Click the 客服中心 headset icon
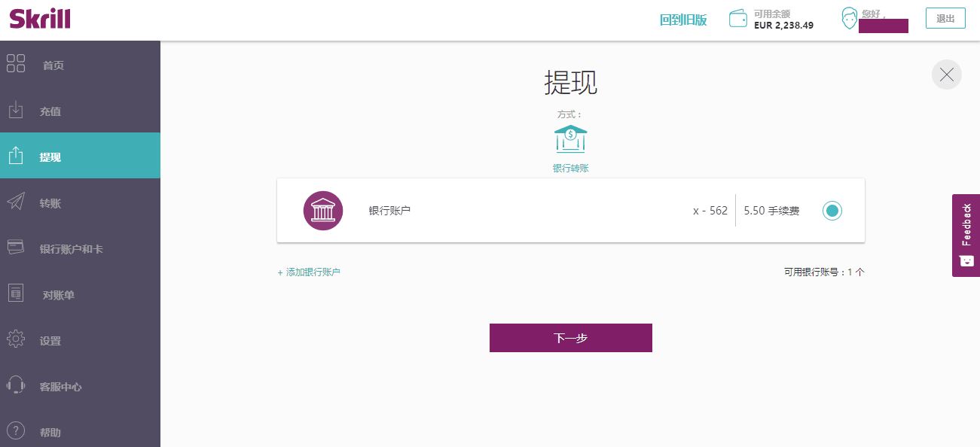This screenshot has width=980, height=447. [16, 385]
